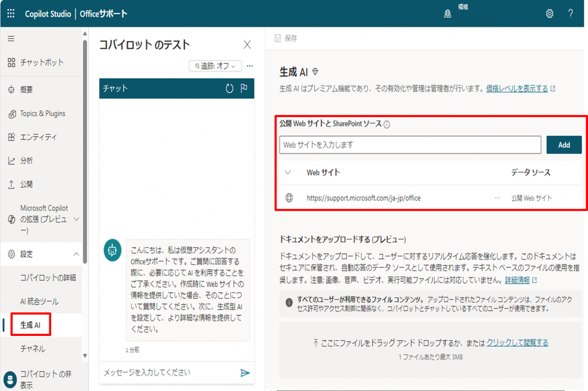The image size is (588, 391).
Task: Click the 公開 upload icon
Action: [11, 184]
